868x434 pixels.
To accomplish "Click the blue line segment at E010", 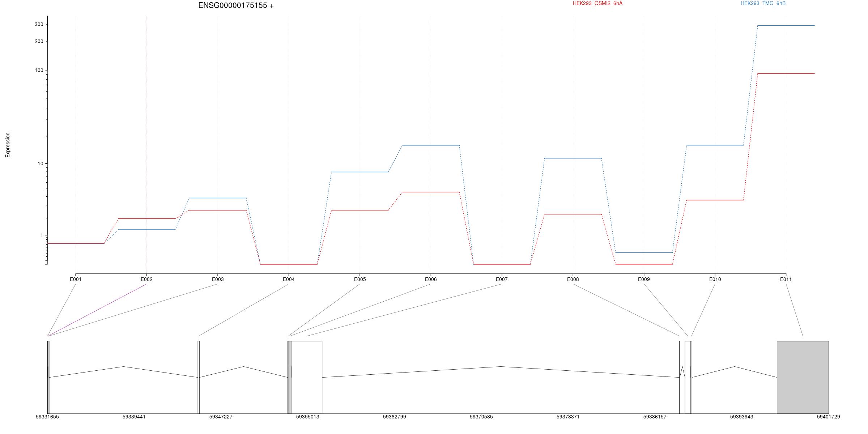I will pyautogui.click(x=715, y=145).
